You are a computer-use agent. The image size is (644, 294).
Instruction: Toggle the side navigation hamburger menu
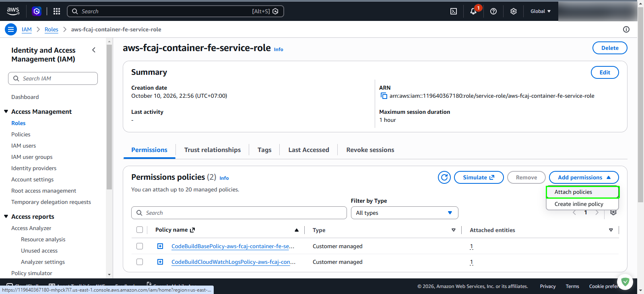click(11, 29)
